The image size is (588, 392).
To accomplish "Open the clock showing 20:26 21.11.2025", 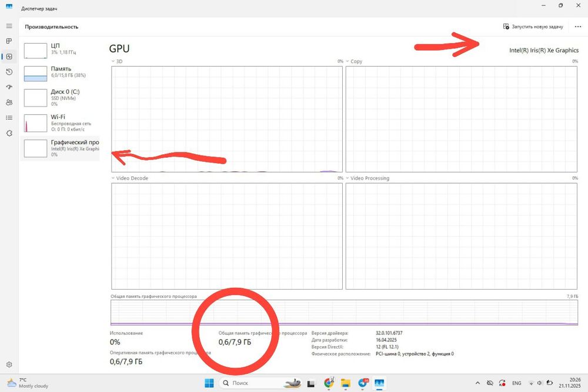I will pos(570,383).
